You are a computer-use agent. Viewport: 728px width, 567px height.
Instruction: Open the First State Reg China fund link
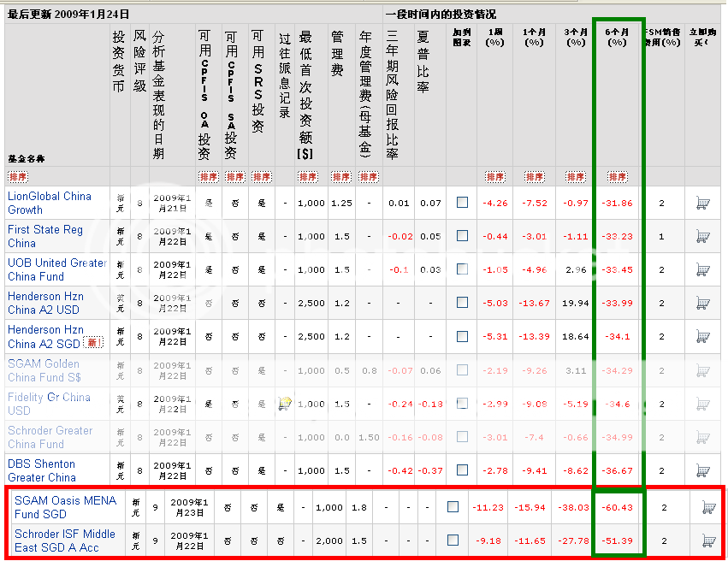tap(45, 236)
